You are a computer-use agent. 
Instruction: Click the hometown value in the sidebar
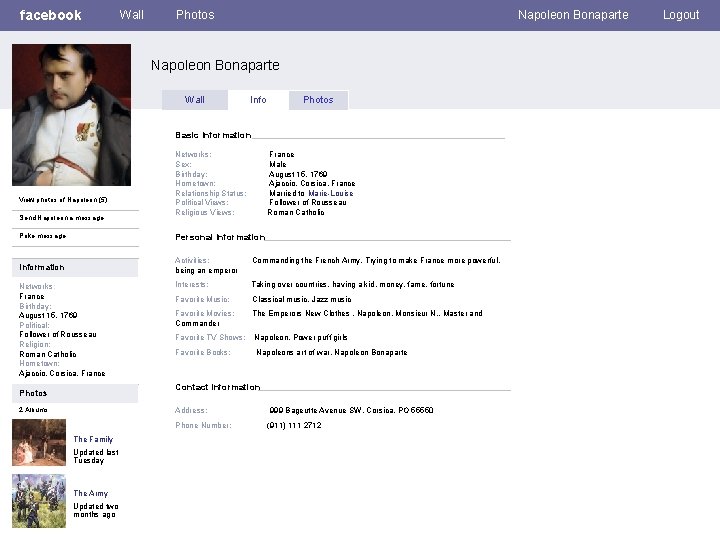tap(62, 374)
